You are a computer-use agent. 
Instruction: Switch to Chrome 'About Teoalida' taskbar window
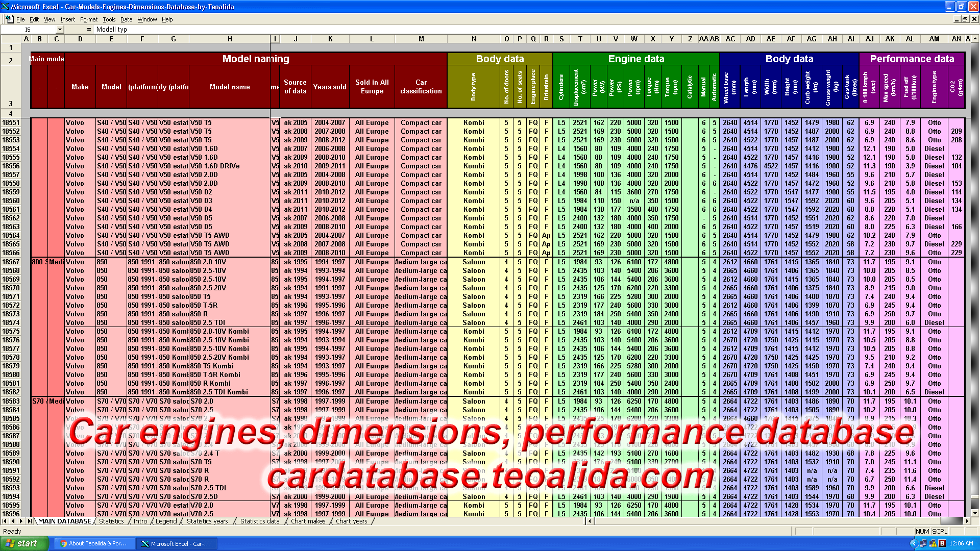[x=94, y=544]
